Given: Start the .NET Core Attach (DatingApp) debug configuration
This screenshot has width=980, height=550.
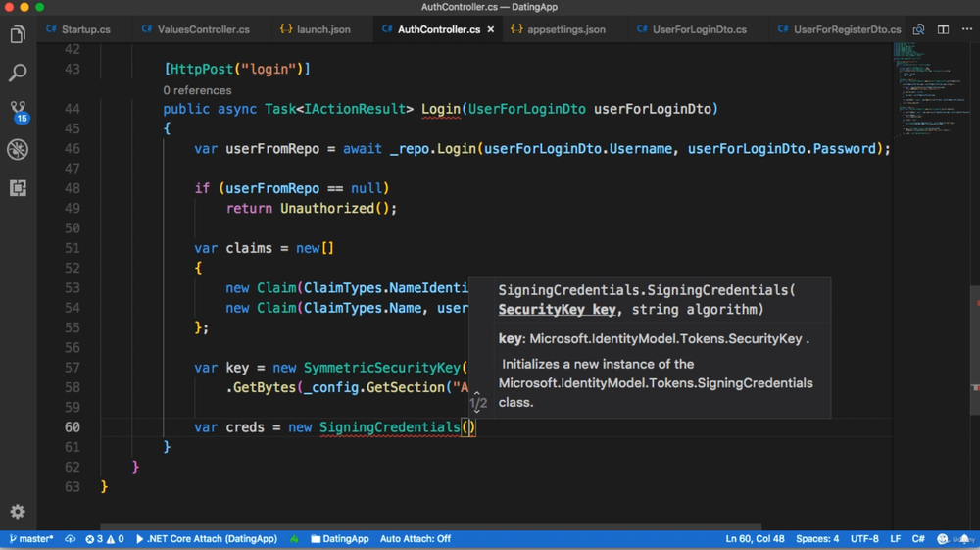Looking at the screenshot, I should pyautogui.click(x=206, y=539).
